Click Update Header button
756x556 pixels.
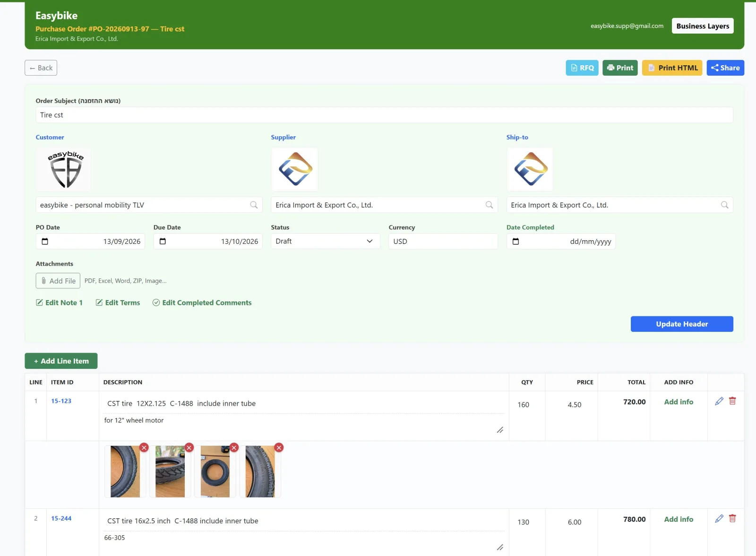tap(682, 324)
